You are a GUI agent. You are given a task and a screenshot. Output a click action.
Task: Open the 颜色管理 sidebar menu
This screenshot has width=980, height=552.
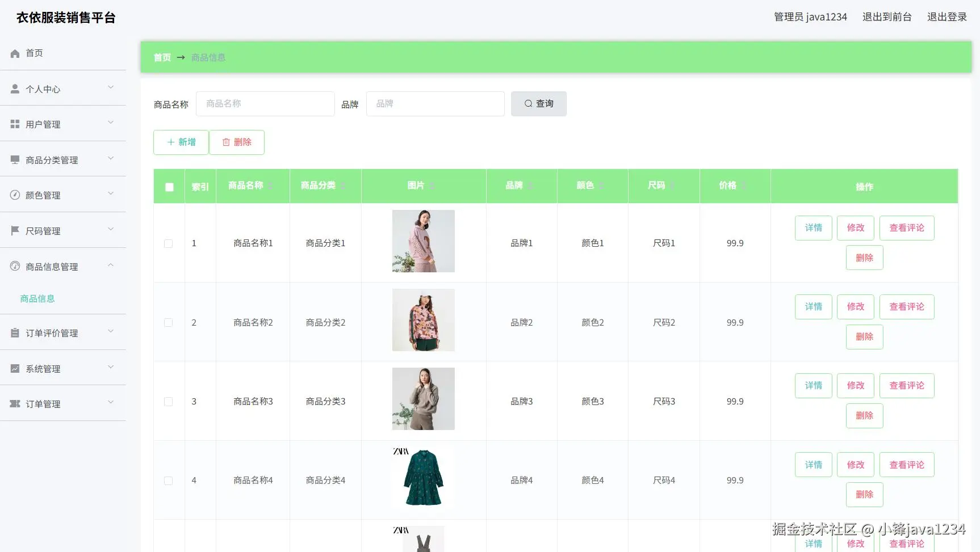pos(63,195)
